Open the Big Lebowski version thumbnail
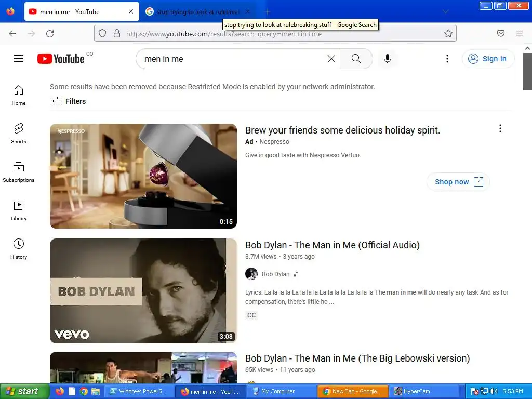 [143, 368]
